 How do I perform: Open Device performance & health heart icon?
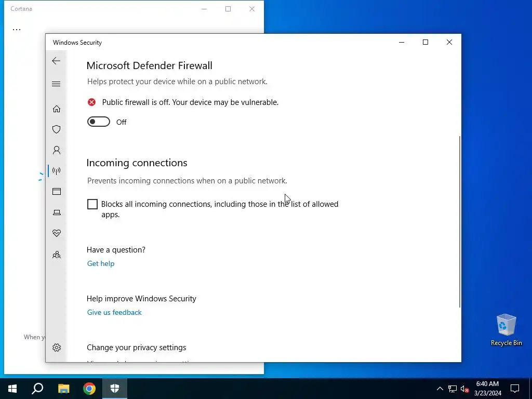pos(56,233)
